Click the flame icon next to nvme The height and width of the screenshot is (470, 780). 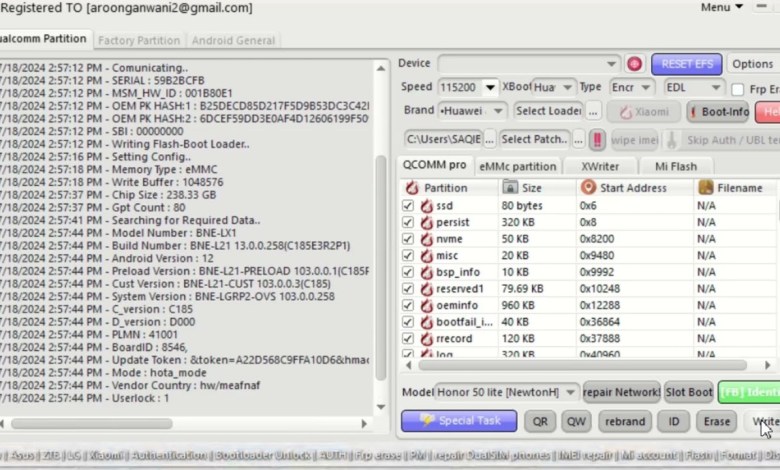426,239
